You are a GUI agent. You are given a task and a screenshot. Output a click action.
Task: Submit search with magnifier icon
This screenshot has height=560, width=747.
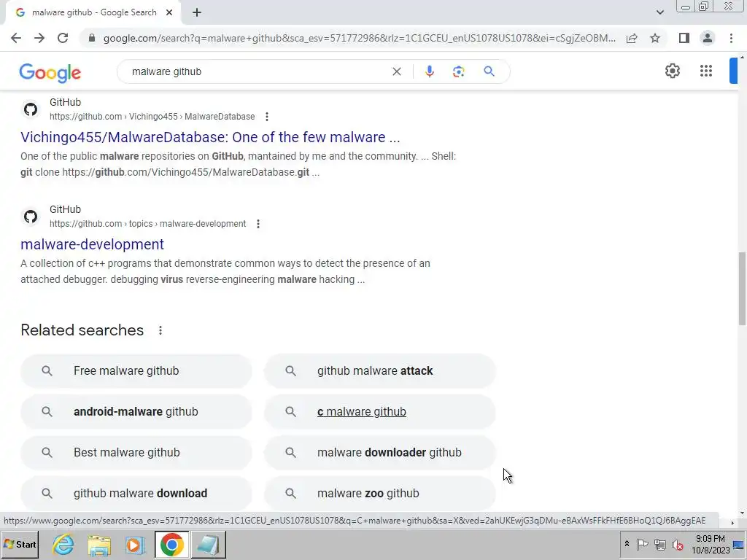(x=489, y=71)
